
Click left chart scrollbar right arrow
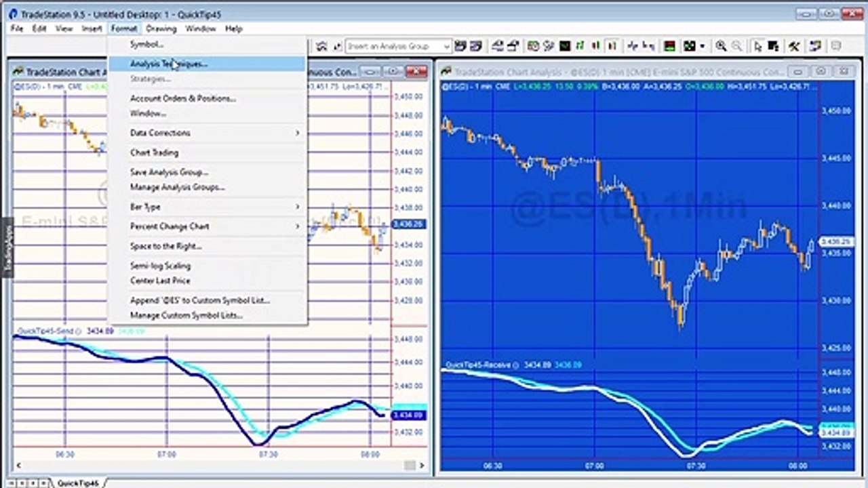[422, 465]
